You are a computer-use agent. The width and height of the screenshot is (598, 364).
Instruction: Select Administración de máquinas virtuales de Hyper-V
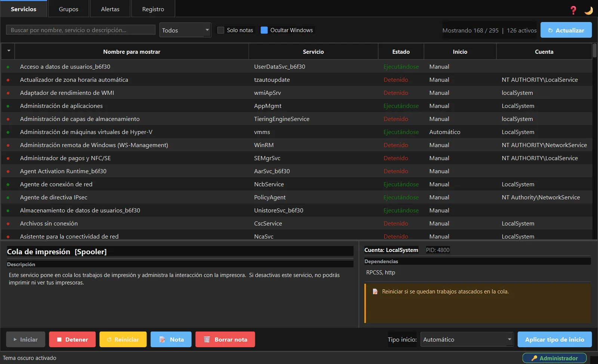click(297, 132)
